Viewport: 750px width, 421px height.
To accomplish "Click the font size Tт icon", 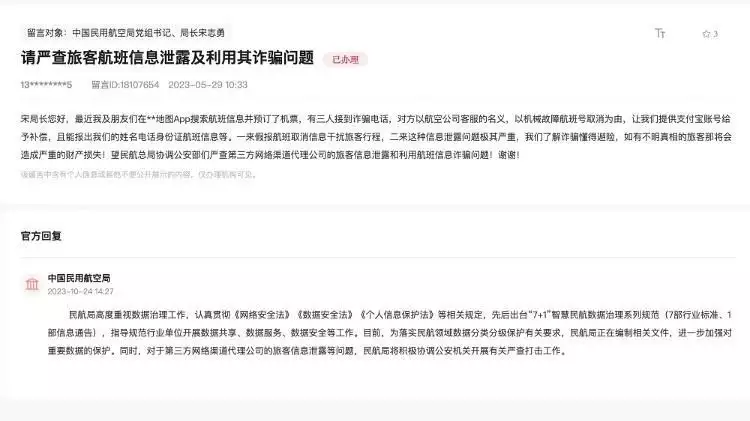I will [660, 33].
